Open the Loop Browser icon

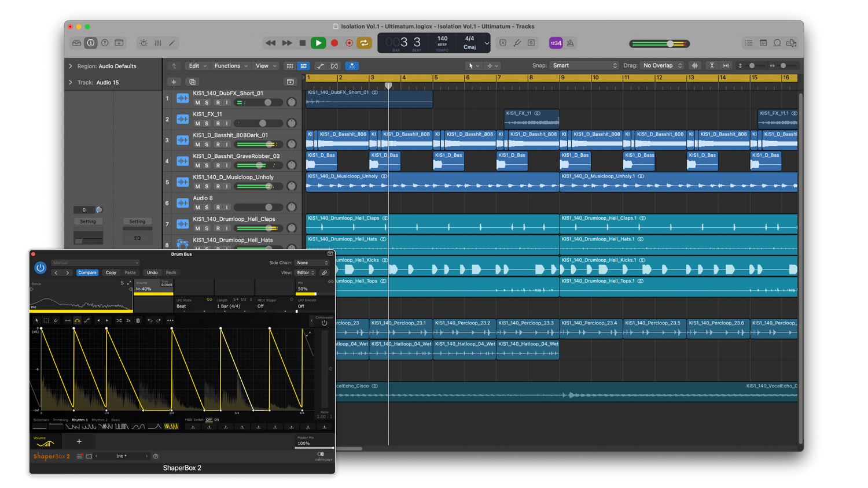pos(777,43)
